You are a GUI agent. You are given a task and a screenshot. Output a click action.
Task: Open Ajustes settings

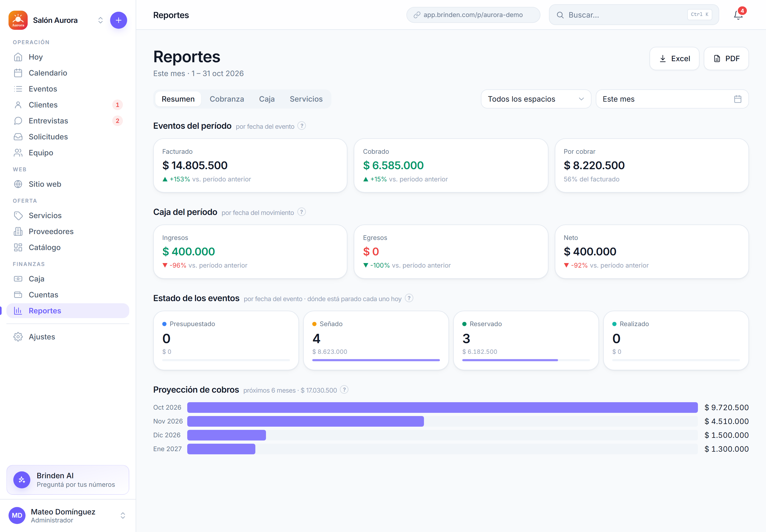[68, 337]
